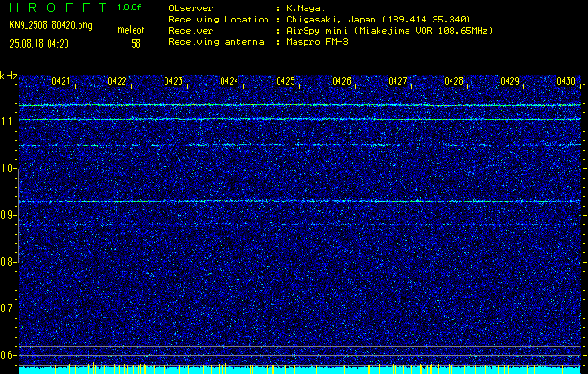The image size is (588, 374).
Task: Click the meteor label above the count
Action: pyautogui.click(x=131, y=30)
